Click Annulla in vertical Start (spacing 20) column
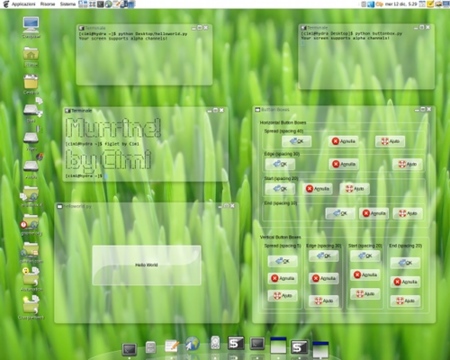The image size is (450, 360). 365,275
